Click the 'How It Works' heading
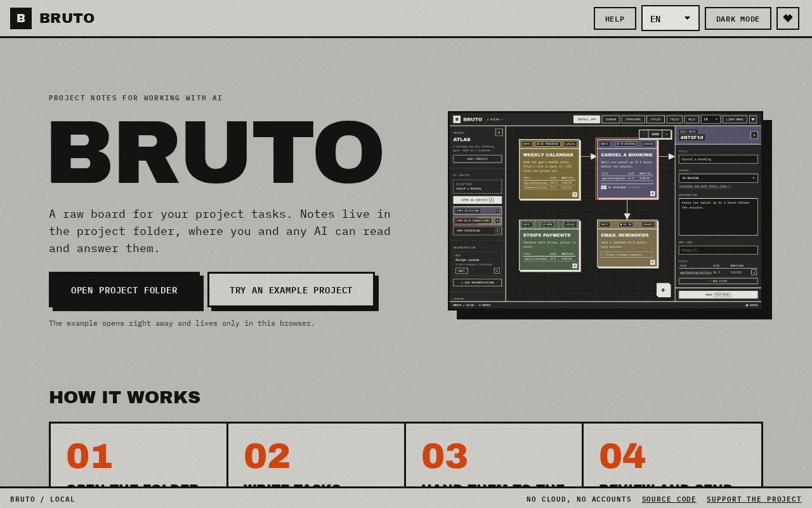 click(x=124, y=398)
